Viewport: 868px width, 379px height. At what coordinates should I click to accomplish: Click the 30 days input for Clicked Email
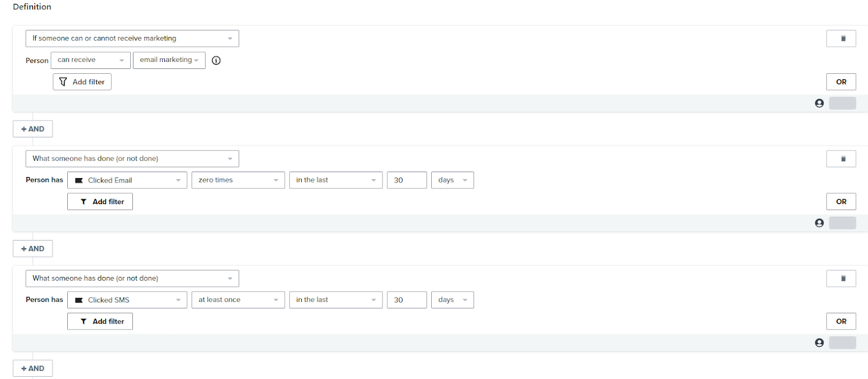coord(406,180)
